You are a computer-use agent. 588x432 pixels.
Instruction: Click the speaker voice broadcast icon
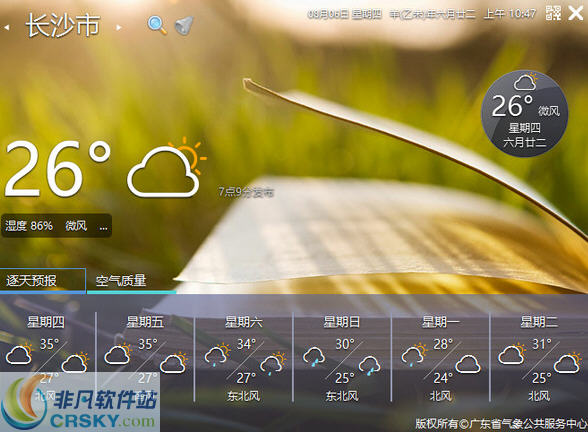(184, 26)
